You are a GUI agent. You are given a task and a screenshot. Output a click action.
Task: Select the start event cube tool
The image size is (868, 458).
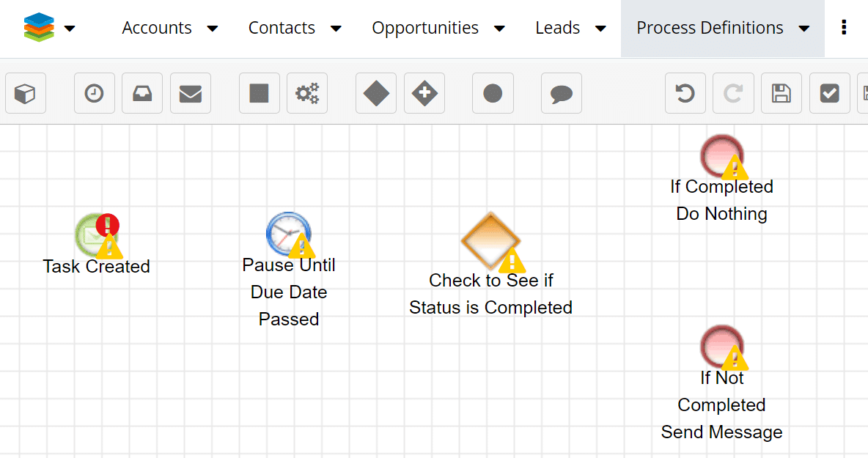[26, 93]
